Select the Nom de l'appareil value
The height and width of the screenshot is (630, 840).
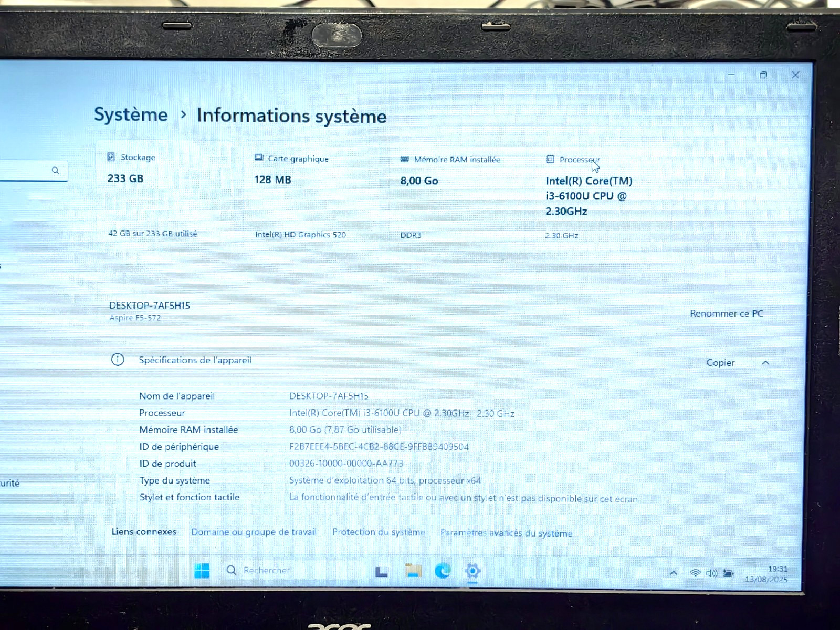click(x=329, y=396)
